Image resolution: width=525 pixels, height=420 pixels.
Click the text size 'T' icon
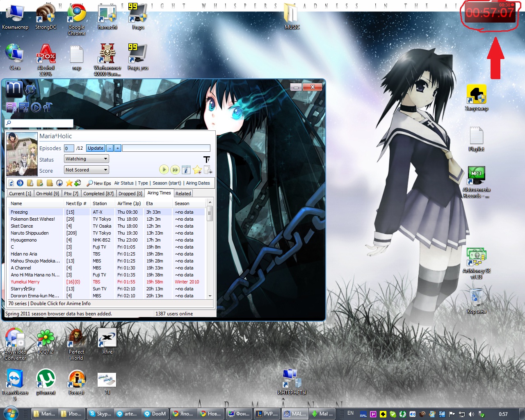coord(207,159)
